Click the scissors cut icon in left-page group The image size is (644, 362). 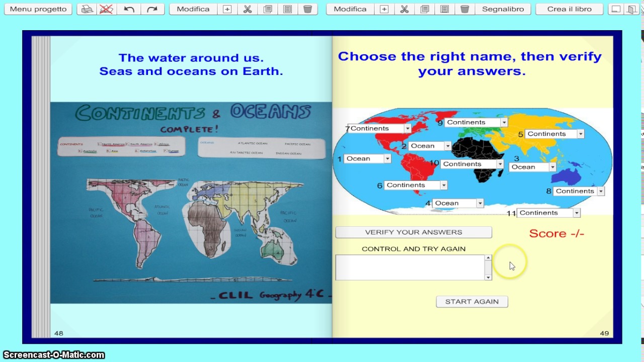(x=248, y=9)
